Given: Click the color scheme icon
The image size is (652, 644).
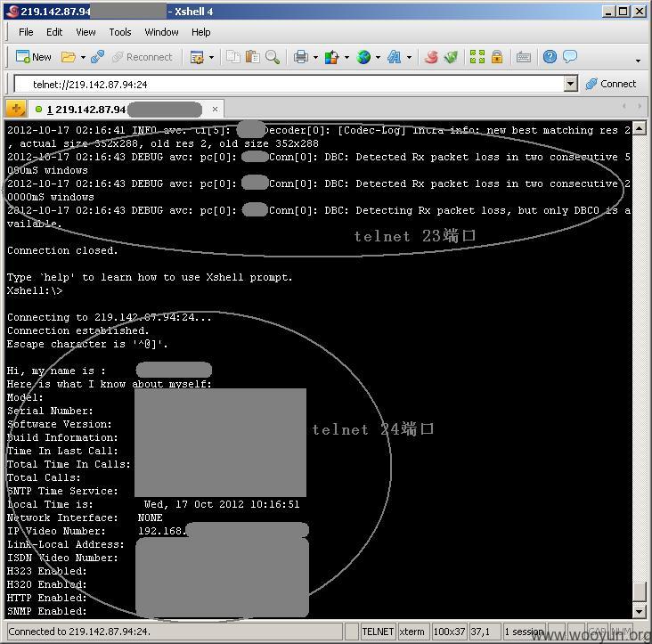Looking at the screenshot, I should (332, 57).
